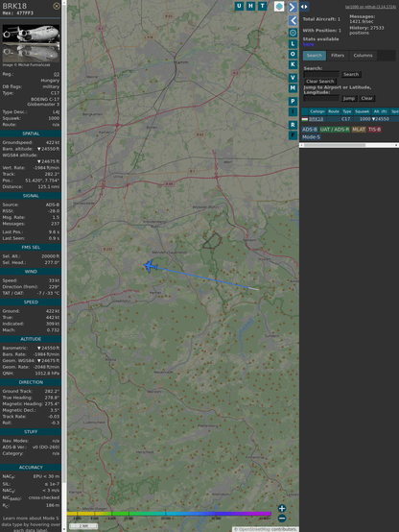Click the registration value 02 link
The height and width of the screenshot is (532, 399).
pos(57,74)
